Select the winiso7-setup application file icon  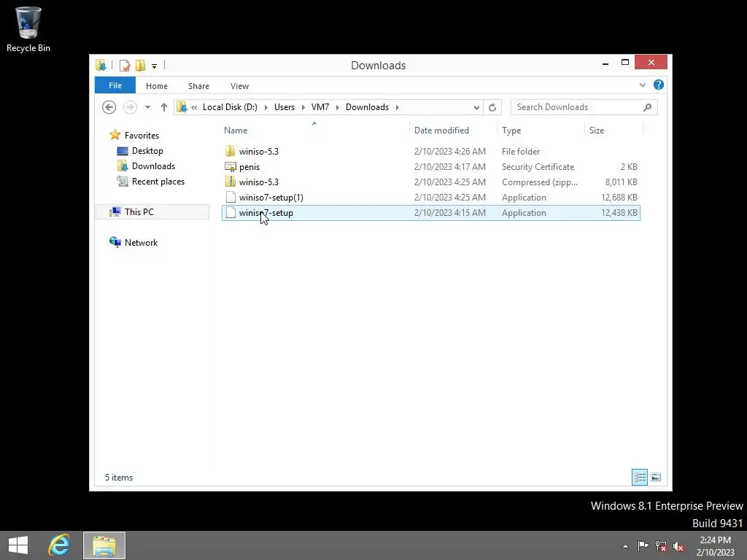pyautogui.click(x=231, y=213)
